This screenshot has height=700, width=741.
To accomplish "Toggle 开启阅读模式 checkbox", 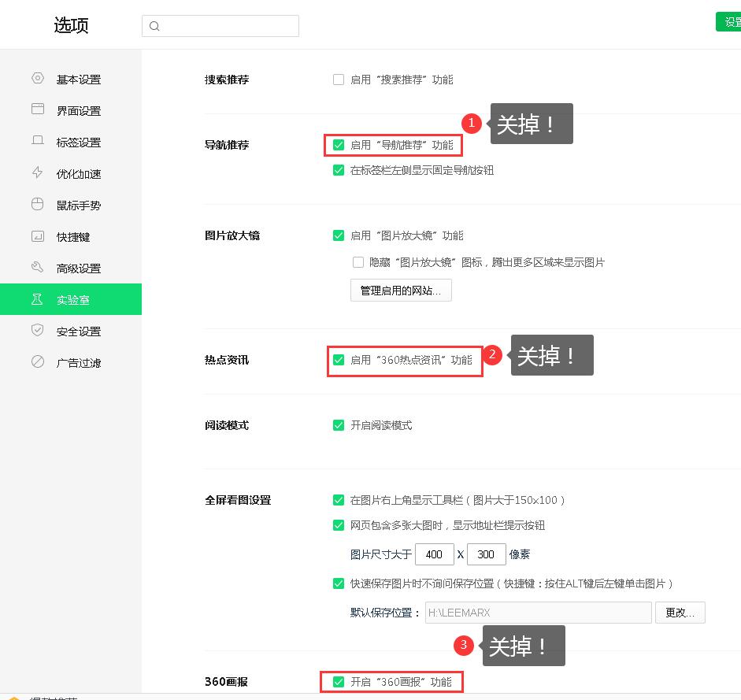I will click(x=339, y=425).
